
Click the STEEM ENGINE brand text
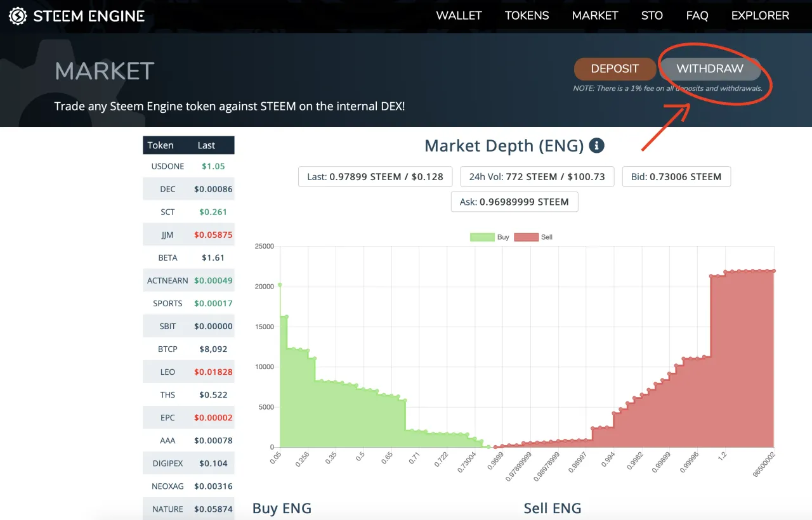tap(89, 16)
